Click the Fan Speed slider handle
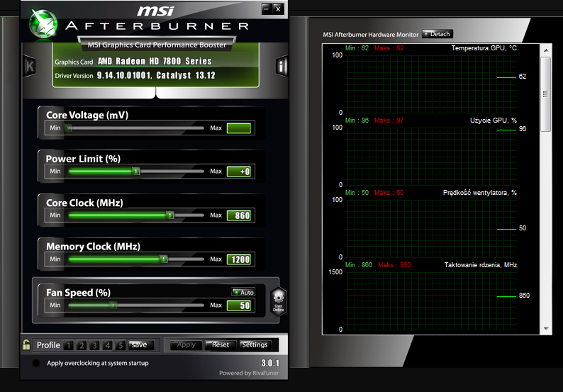Screen dimensions: 563x392 tap(113, 305)
